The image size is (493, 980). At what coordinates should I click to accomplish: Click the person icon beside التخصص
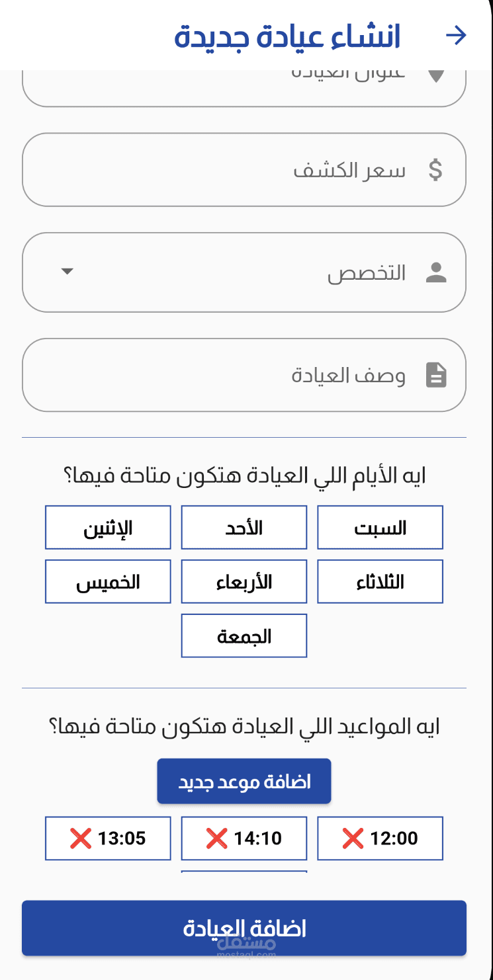tap(436, 272)
